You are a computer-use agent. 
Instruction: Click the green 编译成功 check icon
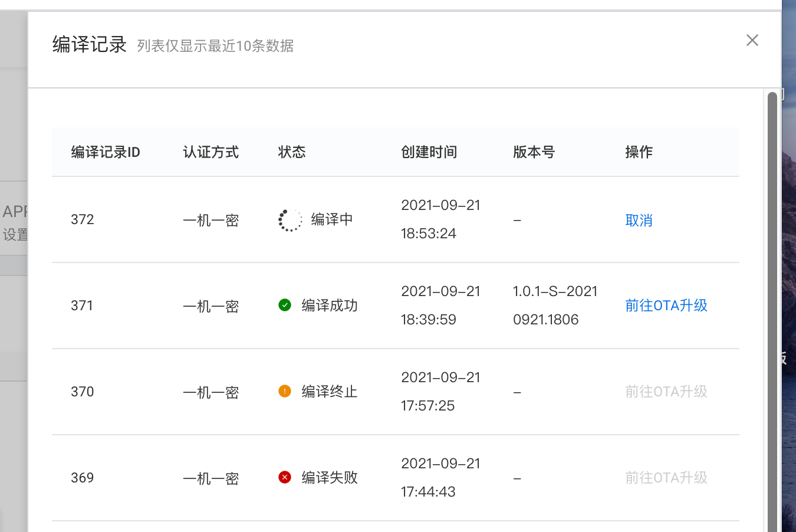tap(285, 305)
